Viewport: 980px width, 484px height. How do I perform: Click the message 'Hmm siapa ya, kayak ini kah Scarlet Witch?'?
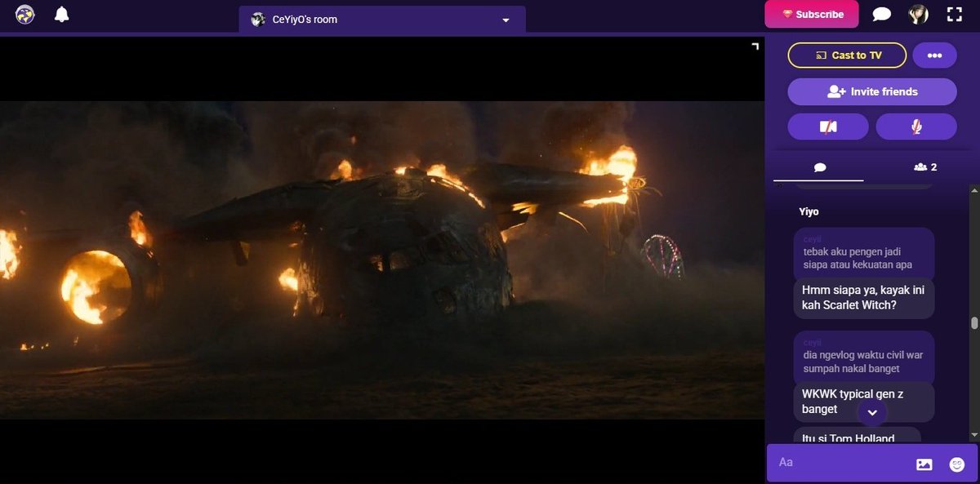[863, 298]
